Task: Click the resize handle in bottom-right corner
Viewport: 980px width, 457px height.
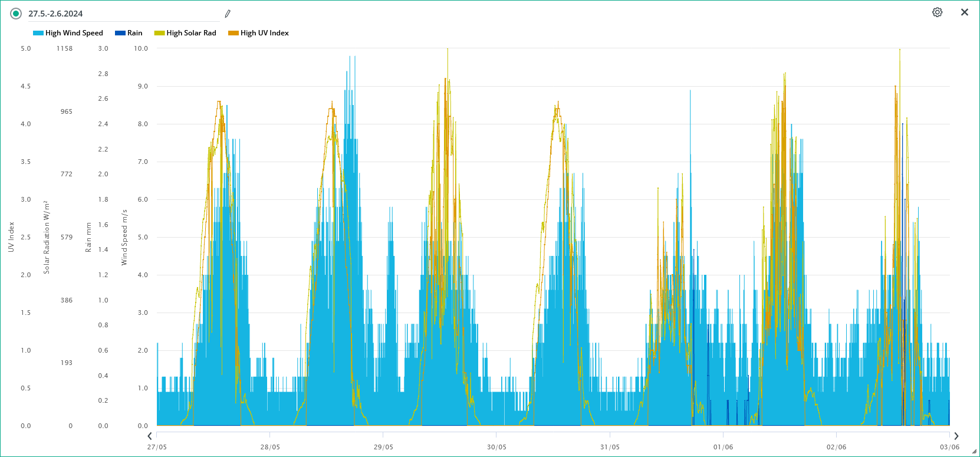Action: [974, 452]
